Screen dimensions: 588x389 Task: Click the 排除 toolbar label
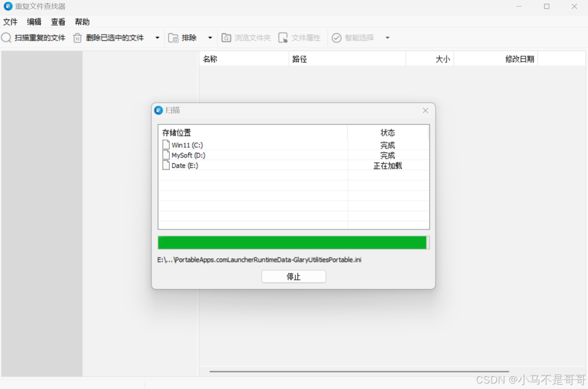coord(189,38)
